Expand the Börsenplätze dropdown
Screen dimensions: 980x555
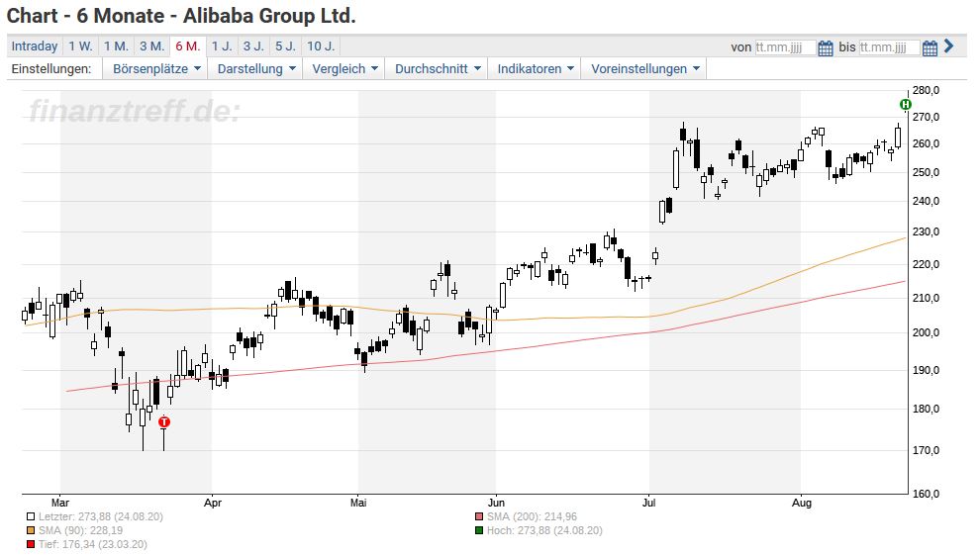156,68
